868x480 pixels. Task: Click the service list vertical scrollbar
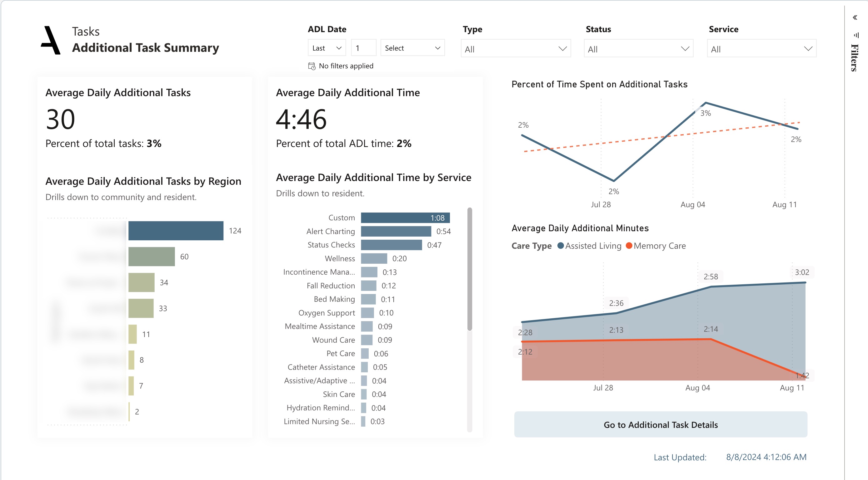[x=469, y=269]
